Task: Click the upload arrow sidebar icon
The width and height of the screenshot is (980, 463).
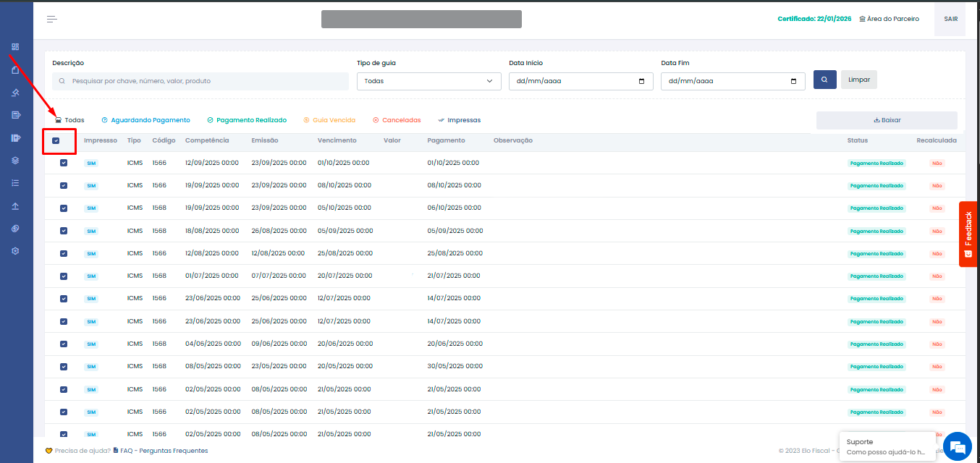Action: tap(15, 206)
